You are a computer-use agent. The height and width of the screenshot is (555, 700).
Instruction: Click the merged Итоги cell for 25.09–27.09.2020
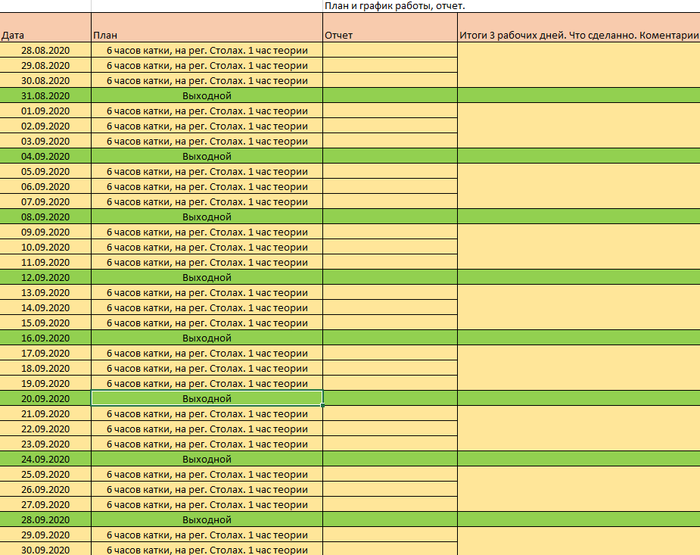pos(579,490)
